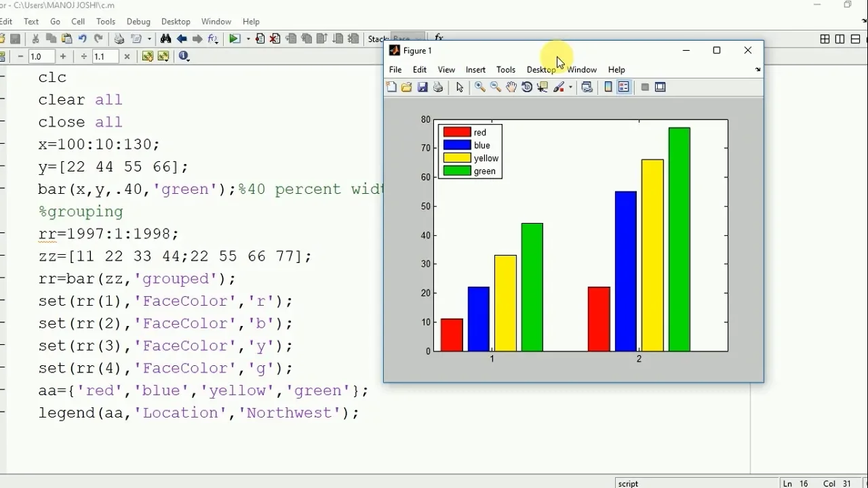Open the brush color dropdown arrow
The height and width of the screenshot is (488, 868).
tap(570, 87)
